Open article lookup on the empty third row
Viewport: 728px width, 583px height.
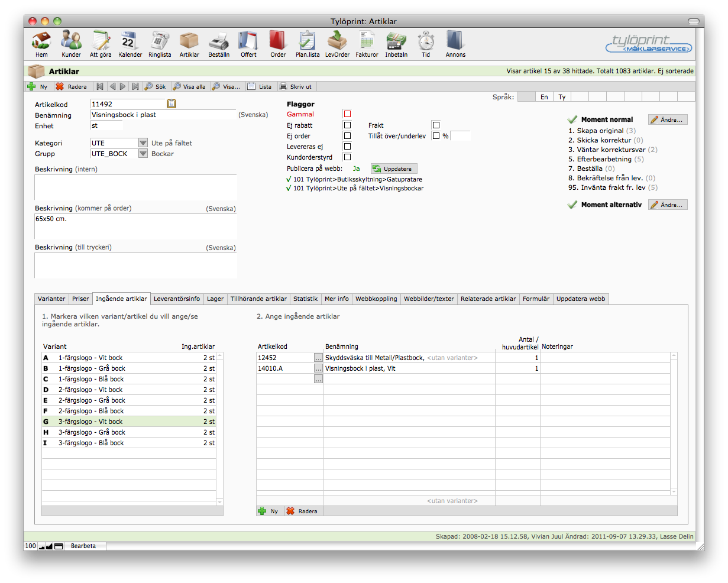coord(318,379)
